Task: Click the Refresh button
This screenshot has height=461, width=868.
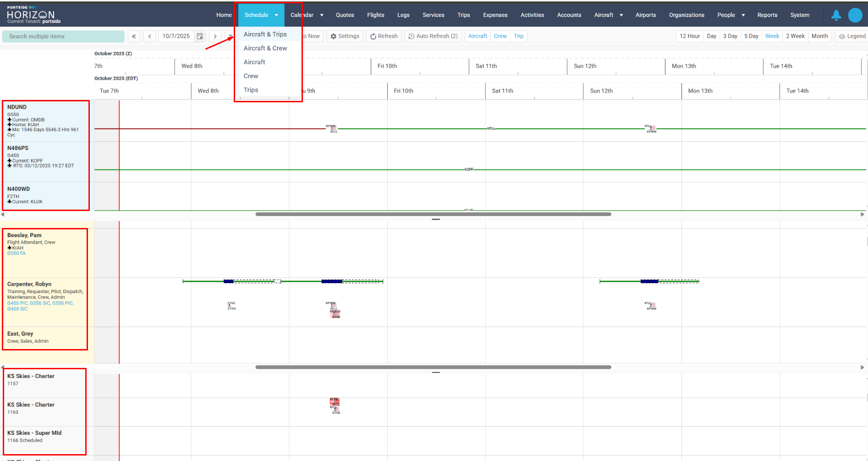Action: click(384, 36)
